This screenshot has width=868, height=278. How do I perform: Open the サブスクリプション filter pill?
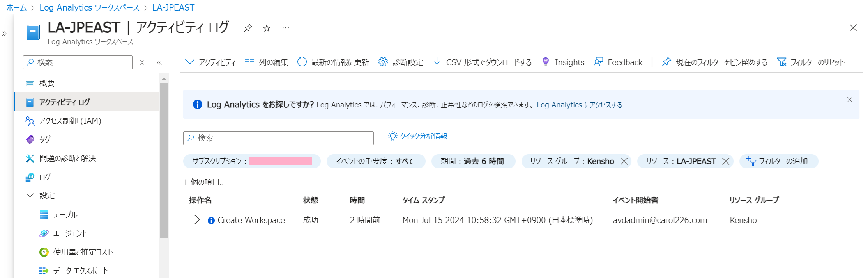tap(252, 161)
